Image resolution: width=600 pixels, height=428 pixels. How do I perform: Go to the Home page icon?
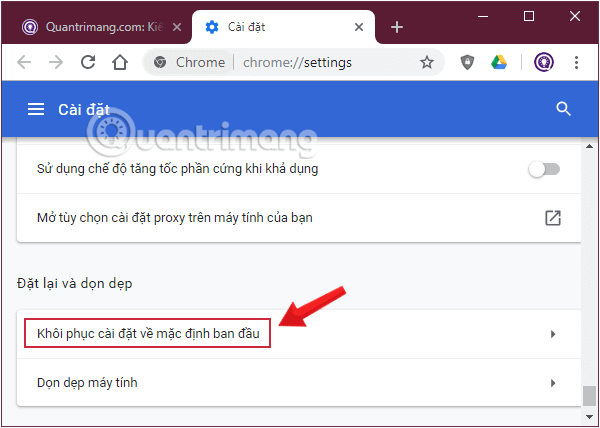[120, 62]
